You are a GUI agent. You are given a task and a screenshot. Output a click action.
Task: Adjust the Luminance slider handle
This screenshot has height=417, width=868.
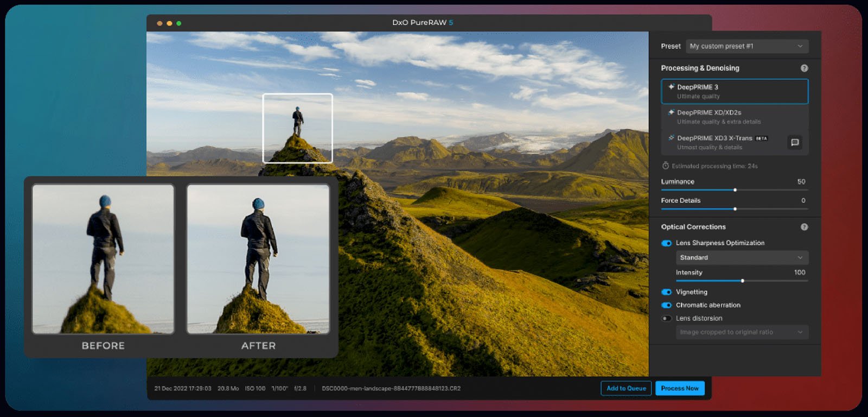735,190
